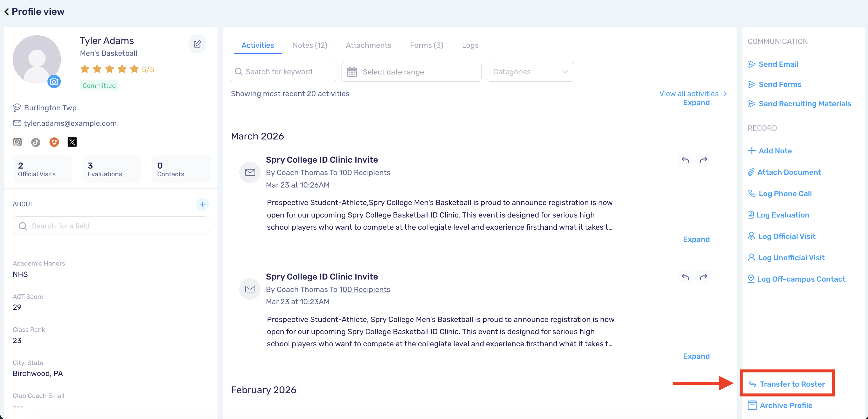Open the 0 Contacts card
Screen dimensions: 868x419
pyautogui.click(x=181, y=169)
